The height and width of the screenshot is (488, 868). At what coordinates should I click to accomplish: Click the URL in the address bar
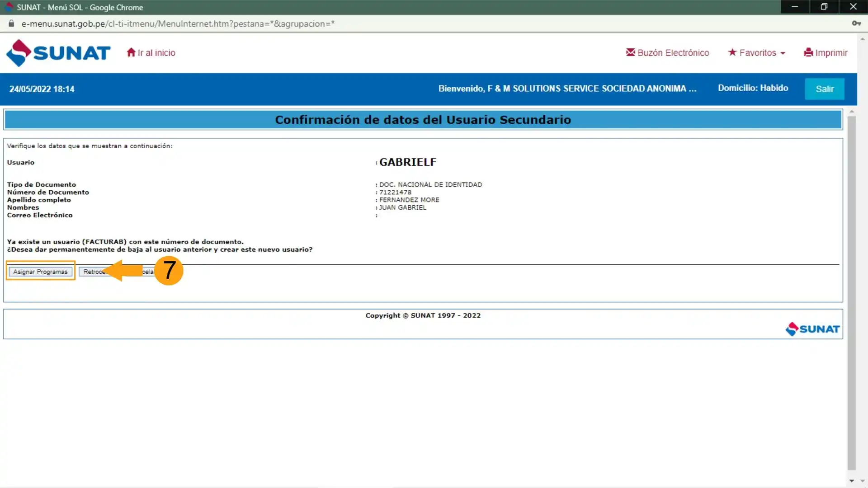(178, 23)
